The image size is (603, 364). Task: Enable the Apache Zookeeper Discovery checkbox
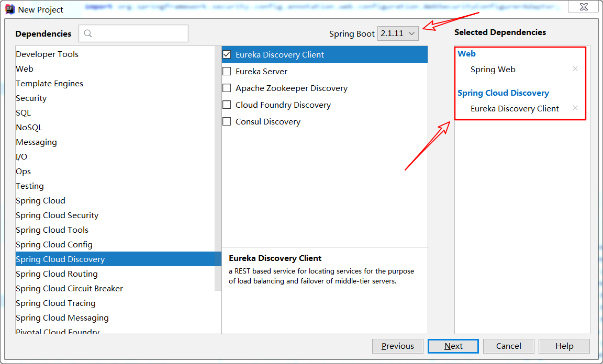[227, 88]
